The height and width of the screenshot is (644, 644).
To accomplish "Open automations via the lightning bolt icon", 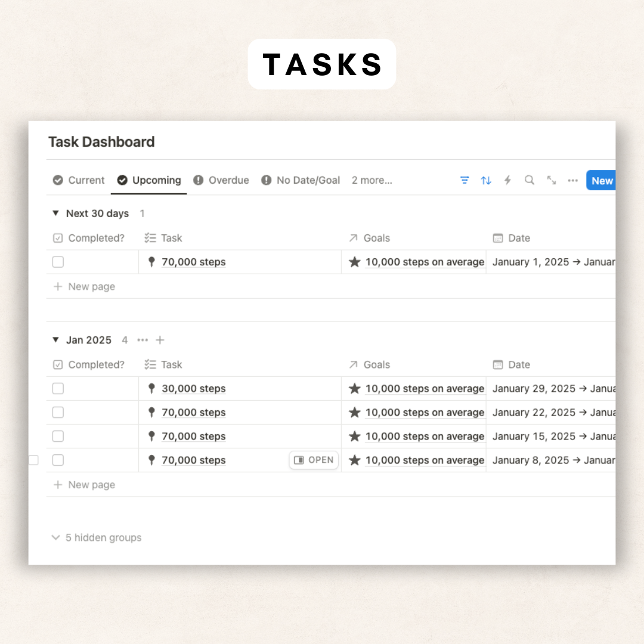I will 507,180.
